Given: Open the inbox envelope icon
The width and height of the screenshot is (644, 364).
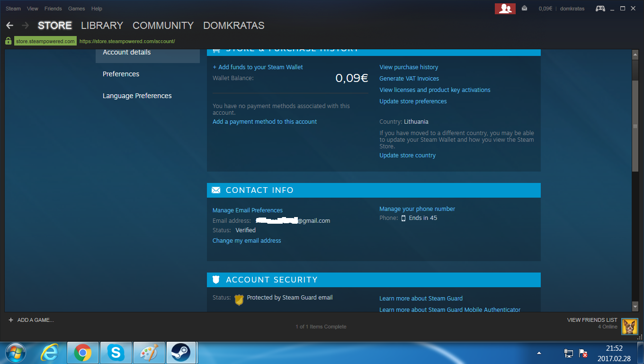Looking at the screenshot, I should [524, 9].
